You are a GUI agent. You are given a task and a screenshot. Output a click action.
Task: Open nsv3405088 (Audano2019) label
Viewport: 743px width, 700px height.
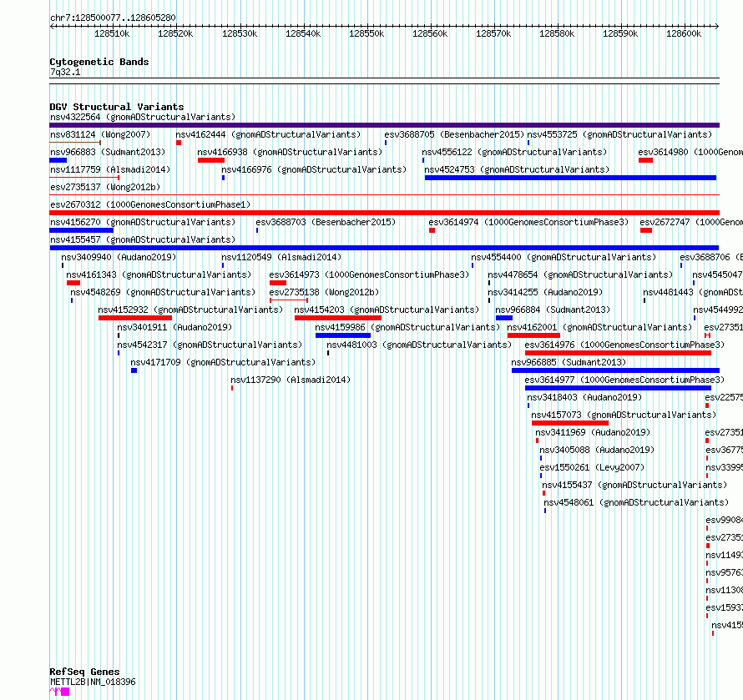[597, 450]
